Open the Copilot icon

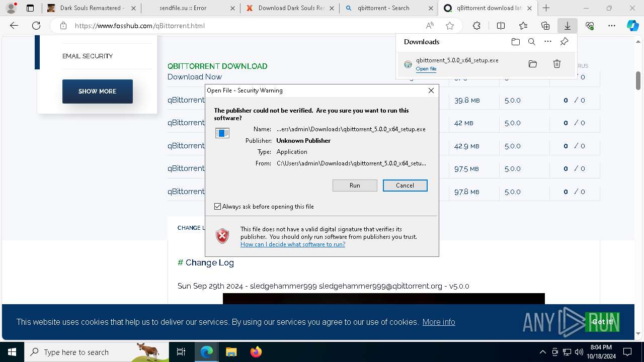pos(632,26)
